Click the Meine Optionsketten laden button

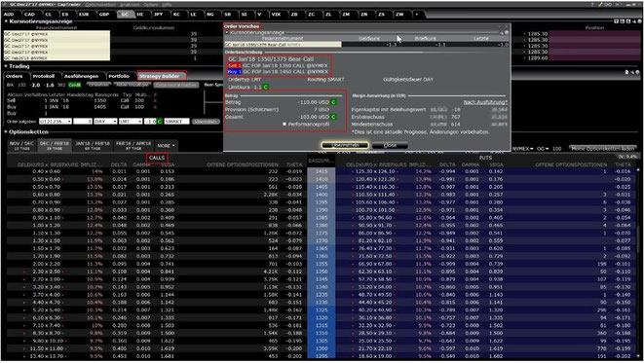click(603, 149)
